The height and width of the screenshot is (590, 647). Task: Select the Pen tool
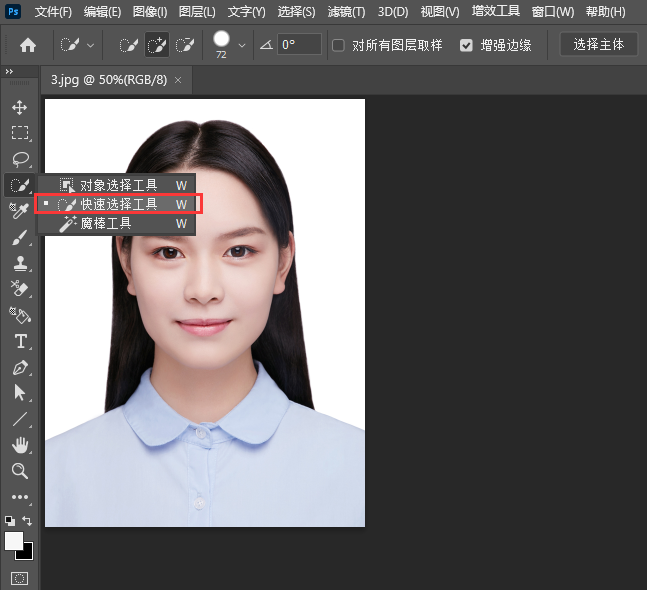(19, 367)
